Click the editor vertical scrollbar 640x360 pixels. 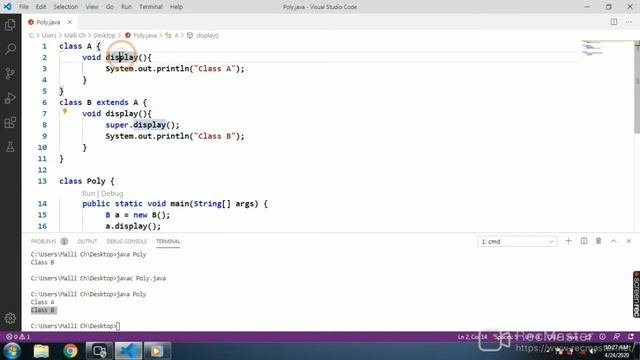(637, 88)
